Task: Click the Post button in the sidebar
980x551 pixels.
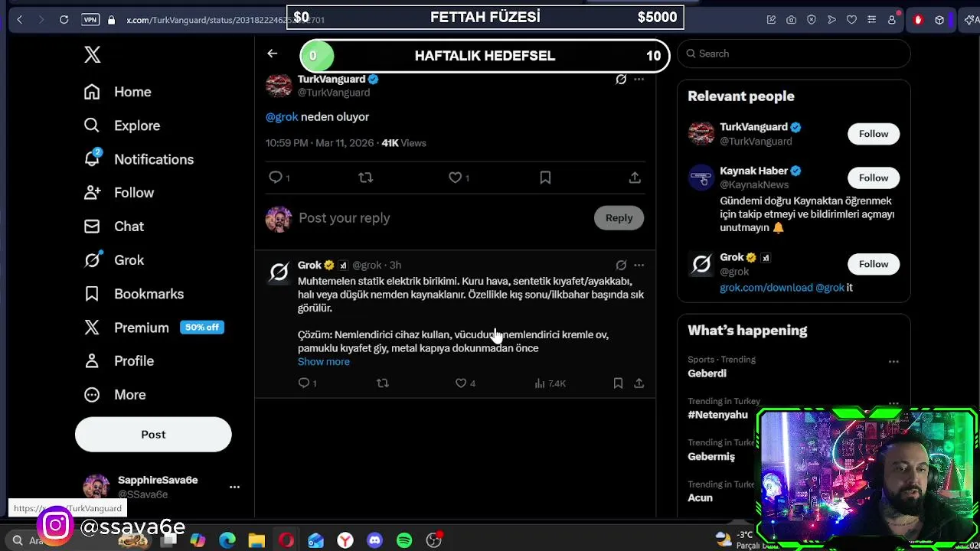Action: pos(153,435)
